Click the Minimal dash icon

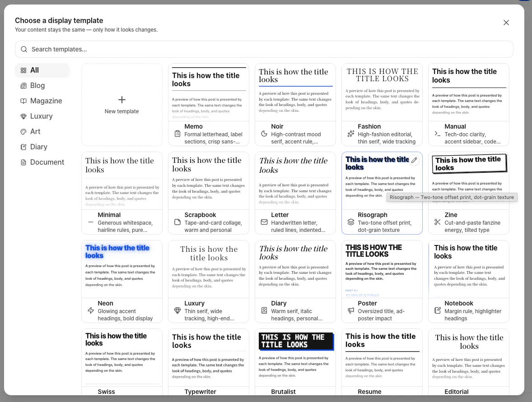(x=91, y=222)
